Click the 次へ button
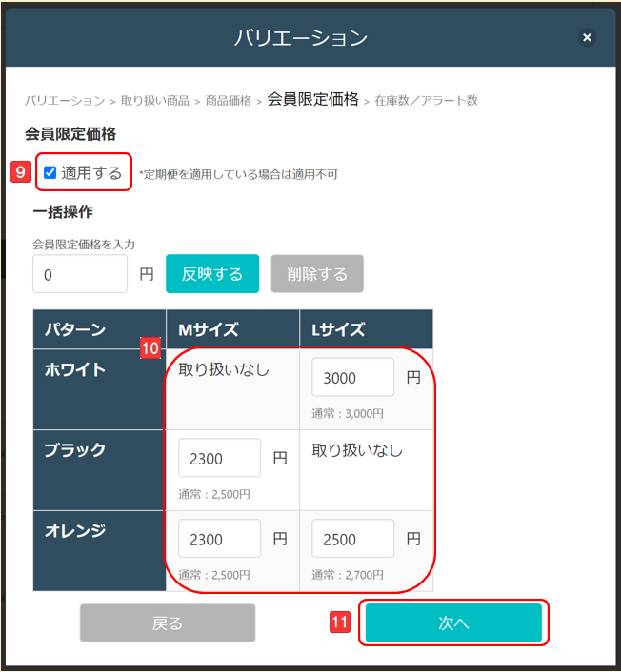 (453, 623)
